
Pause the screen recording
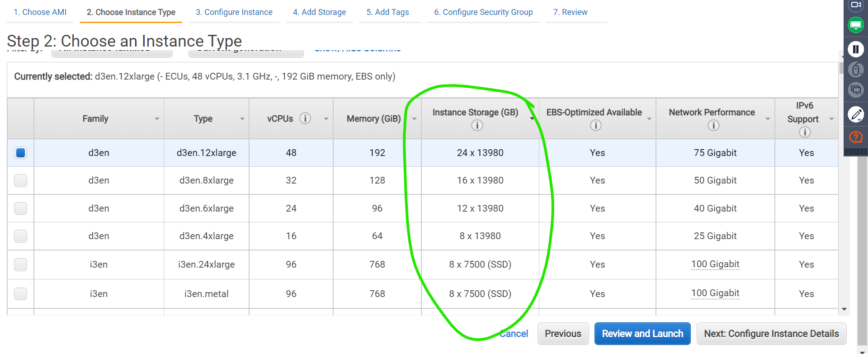(x=856, y=49)
